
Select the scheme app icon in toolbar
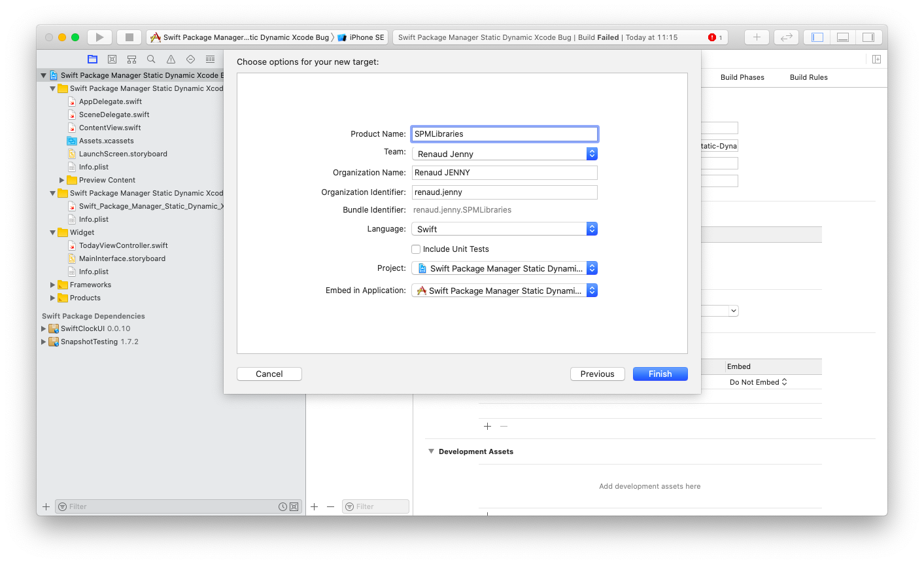pos(156,37)
